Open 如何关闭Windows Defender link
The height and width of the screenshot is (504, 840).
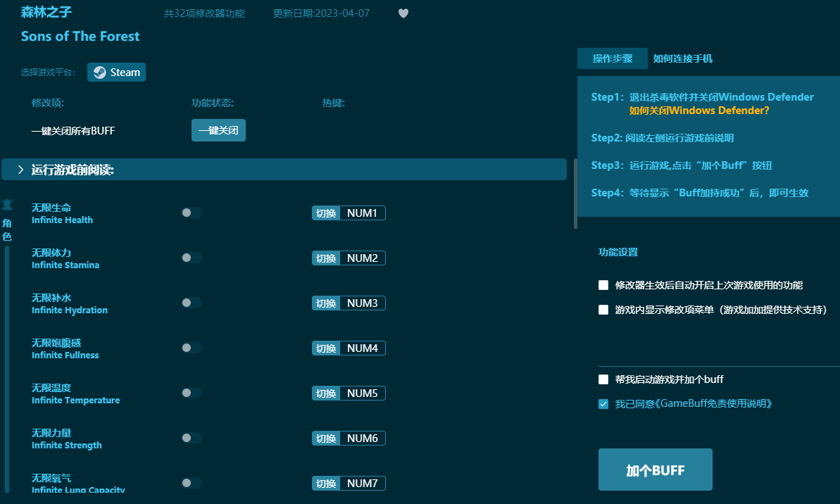698,111
